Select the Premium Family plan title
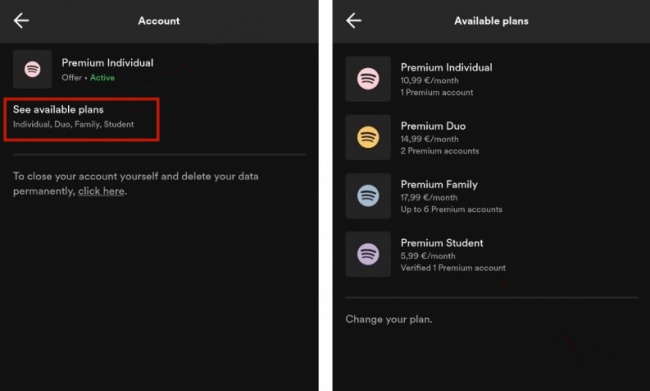The width and height of the screenshot is (650, 391). [439, 184]
